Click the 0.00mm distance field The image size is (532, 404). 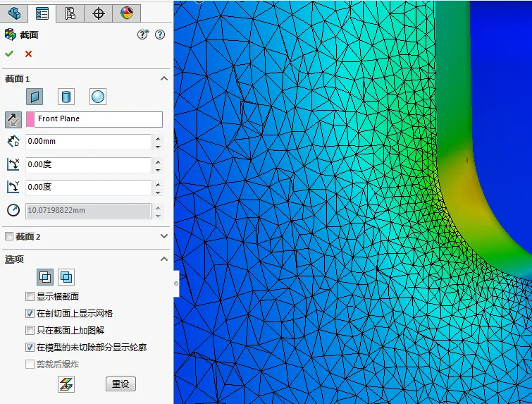tap(88, 142)
